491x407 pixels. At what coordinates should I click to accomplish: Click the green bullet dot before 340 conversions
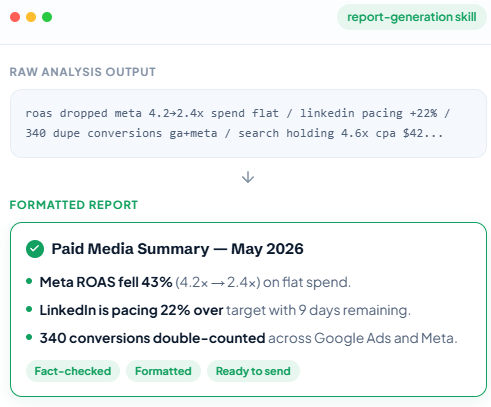29,337
